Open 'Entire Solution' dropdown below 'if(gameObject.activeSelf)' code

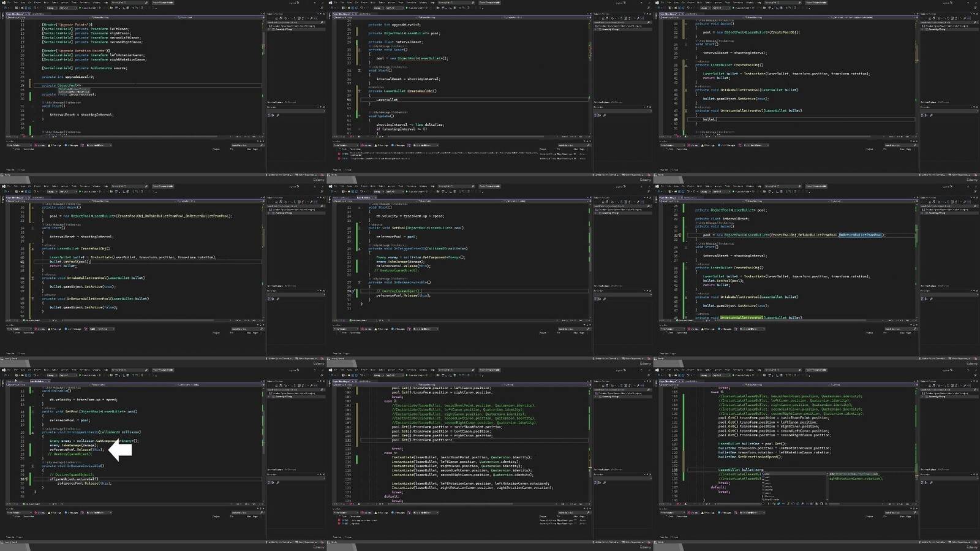tap(20, 513)
